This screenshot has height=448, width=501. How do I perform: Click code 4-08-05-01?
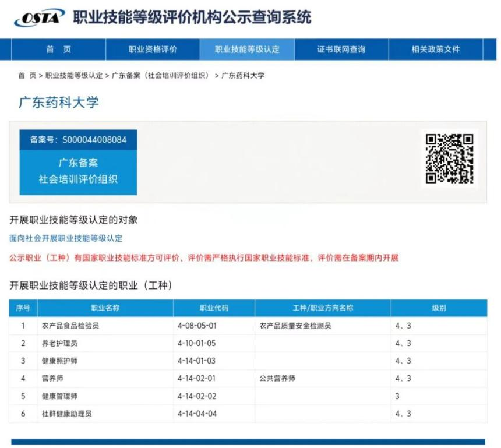197,326
